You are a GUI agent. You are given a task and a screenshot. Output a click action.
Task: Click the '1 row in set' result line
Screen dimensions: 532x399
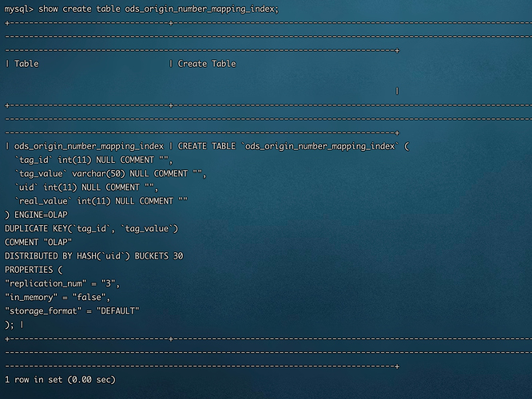60,380
